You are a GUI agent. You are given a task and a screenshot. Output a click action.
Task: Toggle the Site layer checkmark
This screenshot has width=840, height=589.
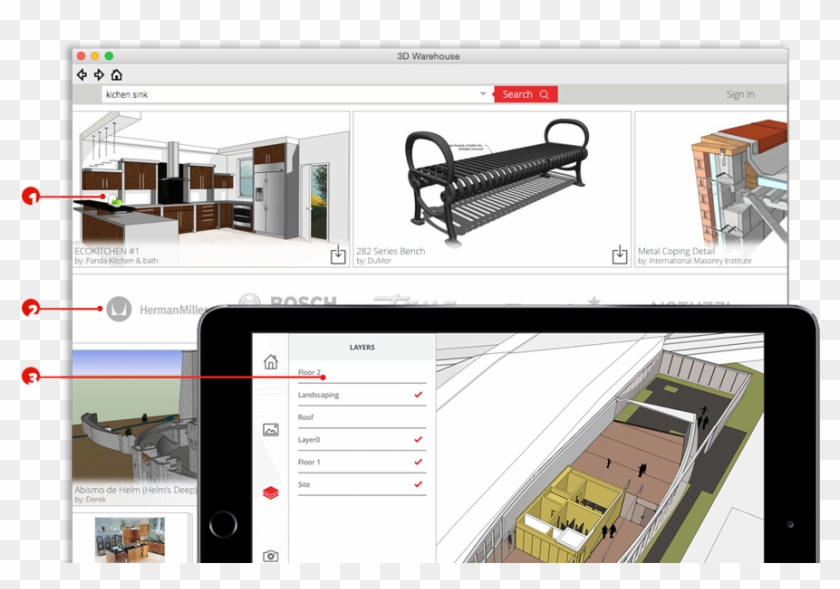coord(418,484)
